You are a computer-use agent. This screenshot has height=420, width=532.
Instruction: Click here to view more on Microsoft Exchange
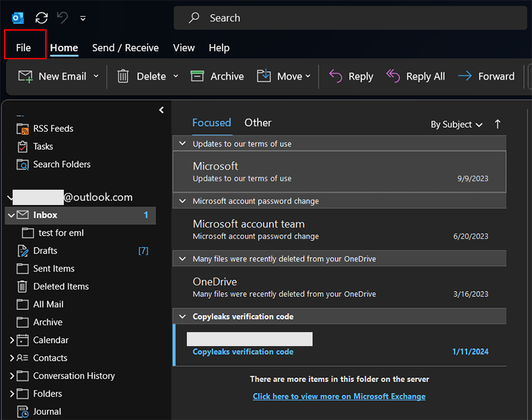[x=339, y=396]
